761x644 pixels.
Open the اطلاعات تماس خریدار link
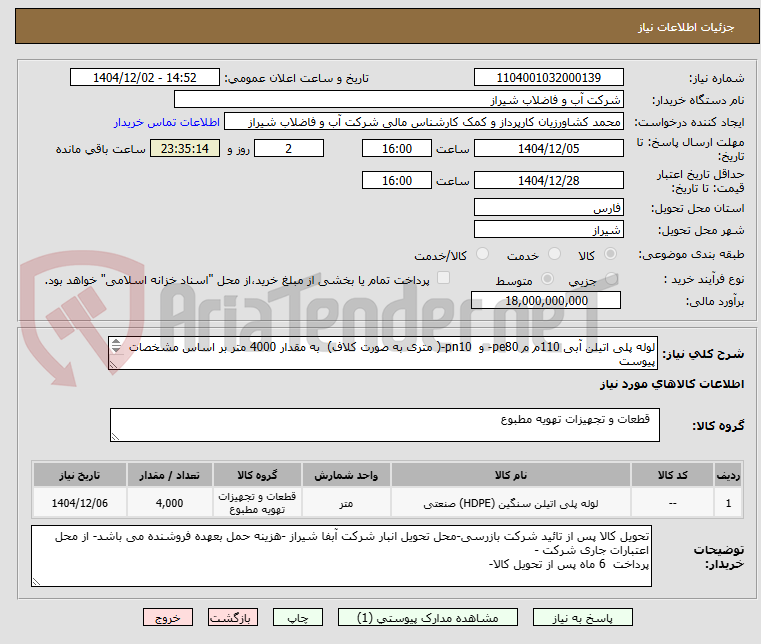click(167, 122)
